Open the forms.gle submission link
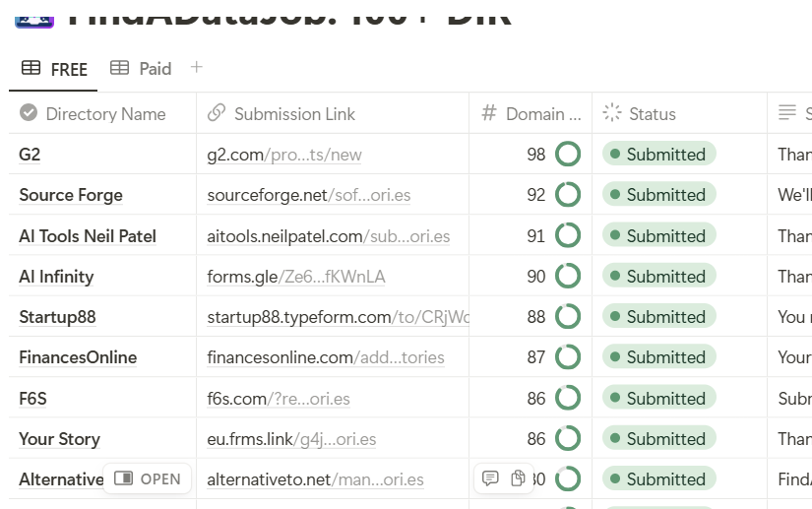The height and width of the screenshot is (509, 812). click(x=296, y=277)
